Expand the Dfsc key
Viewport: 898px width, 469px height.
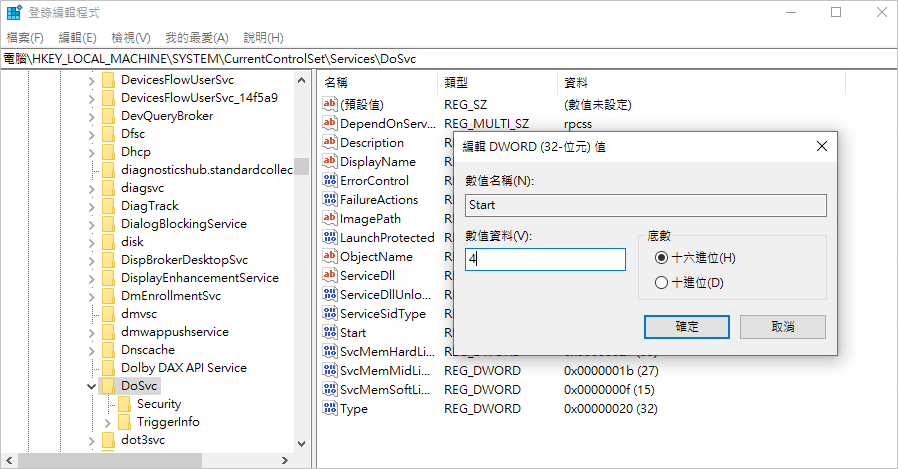(x=92, y=135)
